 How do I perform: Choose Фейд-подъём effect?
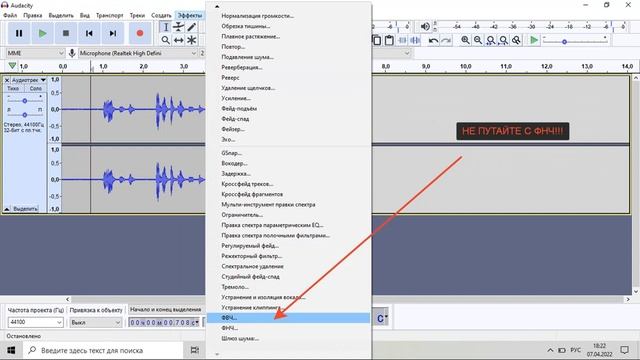click(x=288, y=109)
